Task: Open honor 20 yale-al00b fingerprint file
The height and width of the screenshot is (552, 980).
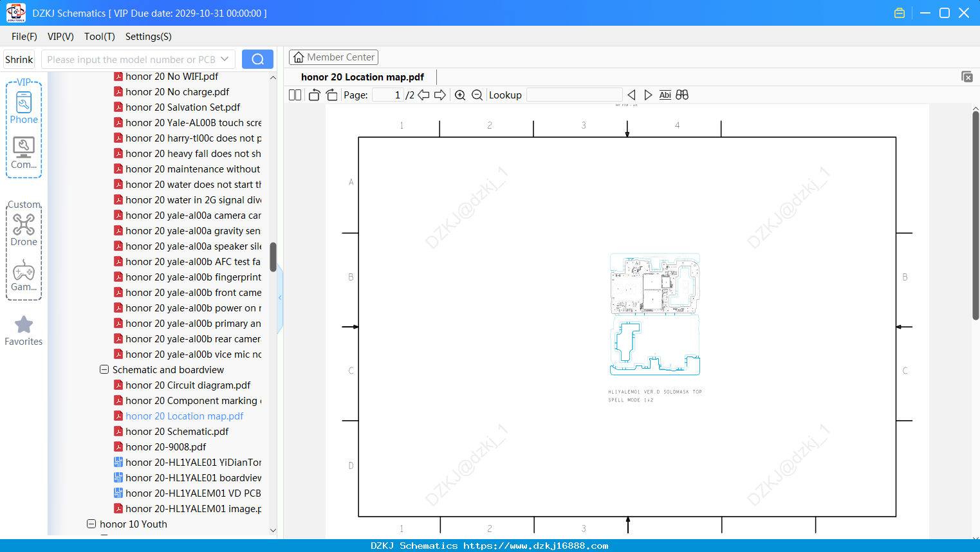Action: pyautogui.click(x=188, y=277)
